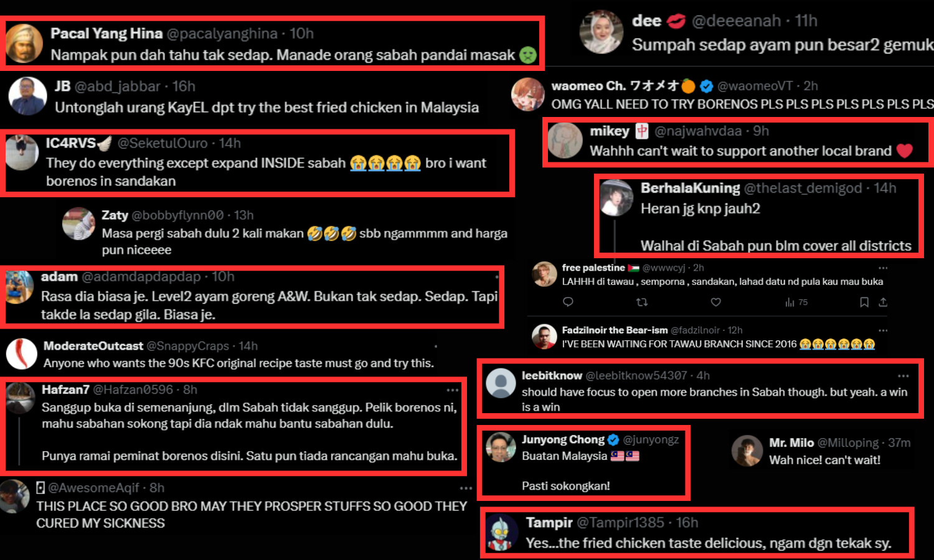
Task: Open leebitknow's default profile avatar
Action: click(501, 383)
